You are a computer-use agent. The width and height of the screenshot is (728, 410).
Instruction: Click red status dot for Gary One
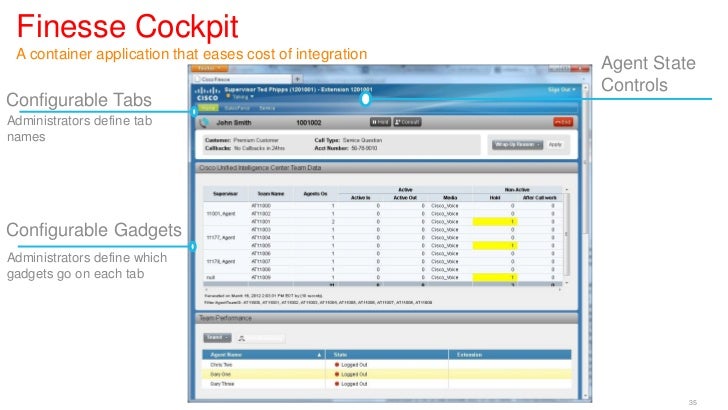(x=337, y=374)
